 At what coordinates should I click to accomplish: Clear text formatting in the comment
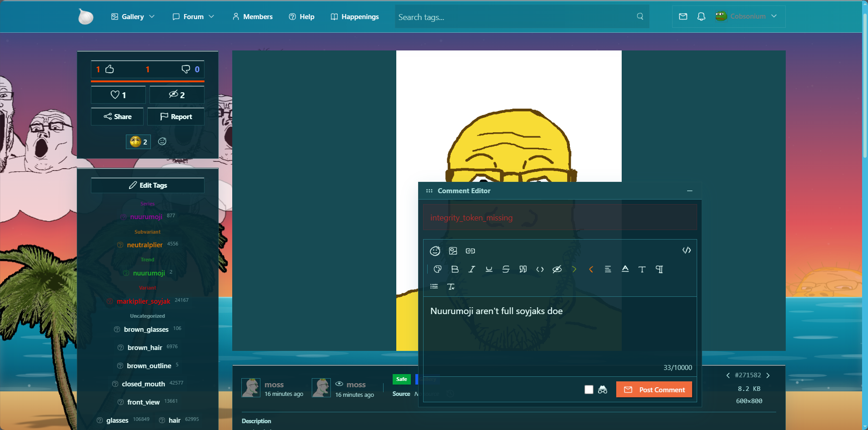451,286
